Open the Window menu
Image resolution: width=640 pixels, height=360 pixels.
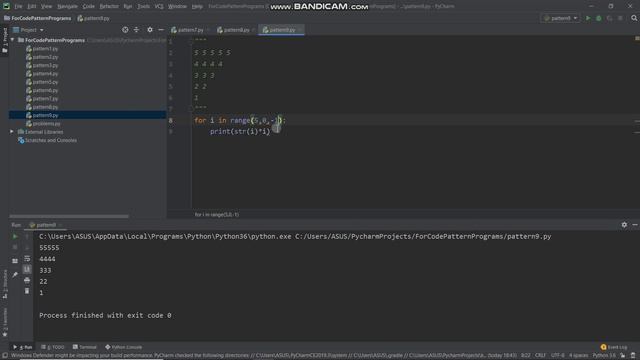click(x=177, y=7)
